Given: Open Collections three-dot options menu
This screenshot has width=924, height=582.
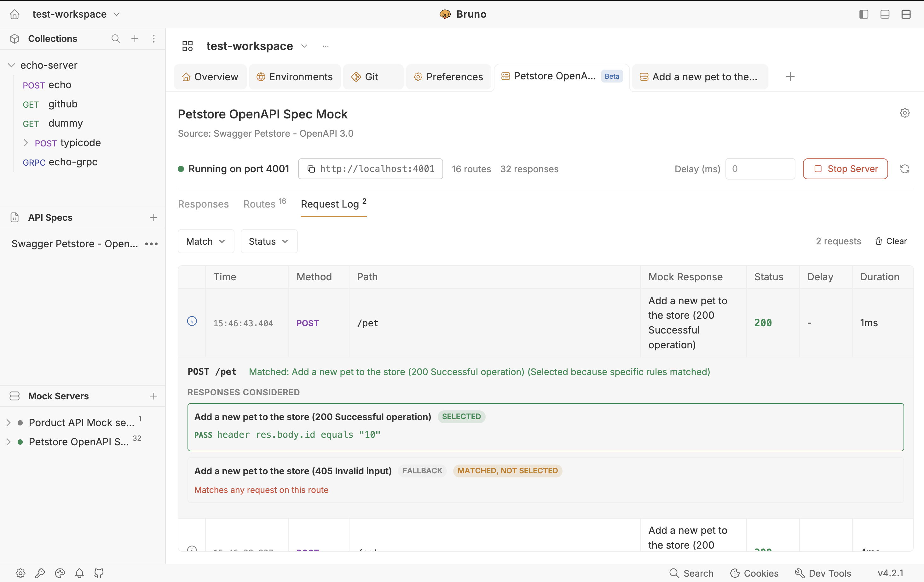Looking at the screenshot, I should click(153, 39).
